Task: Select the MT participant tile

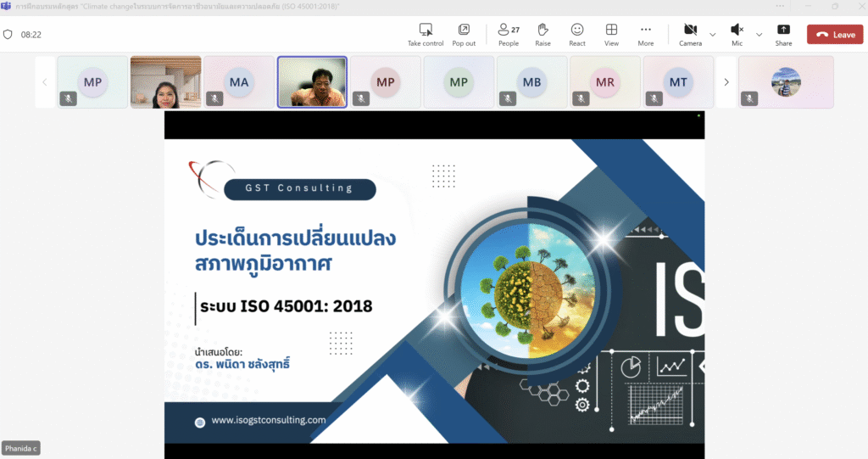Action: (678, 82)
